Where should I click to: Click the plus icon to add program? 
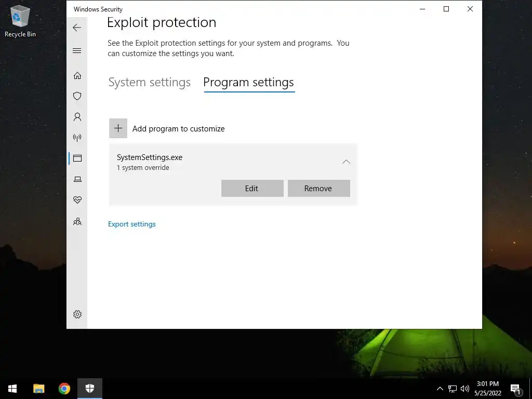tap(118, 128)
